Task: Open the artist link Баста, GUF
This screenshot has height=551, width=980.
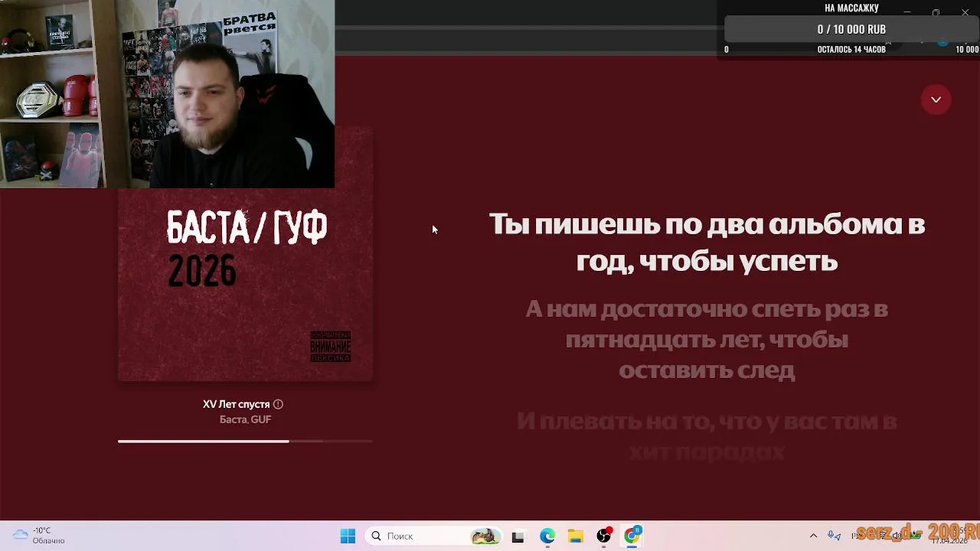Action: (x=245, y=419)
